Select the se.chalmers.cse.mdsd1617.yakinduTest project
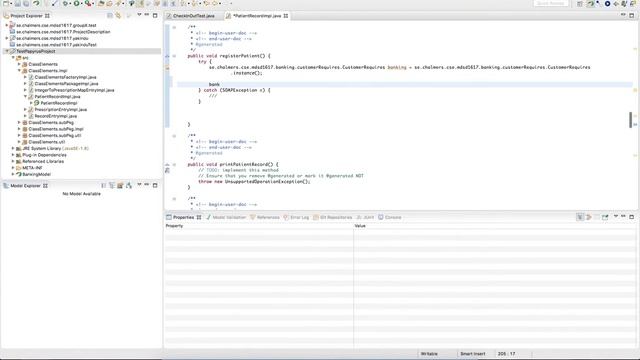 pyautogui.click(x=56, y=45)
